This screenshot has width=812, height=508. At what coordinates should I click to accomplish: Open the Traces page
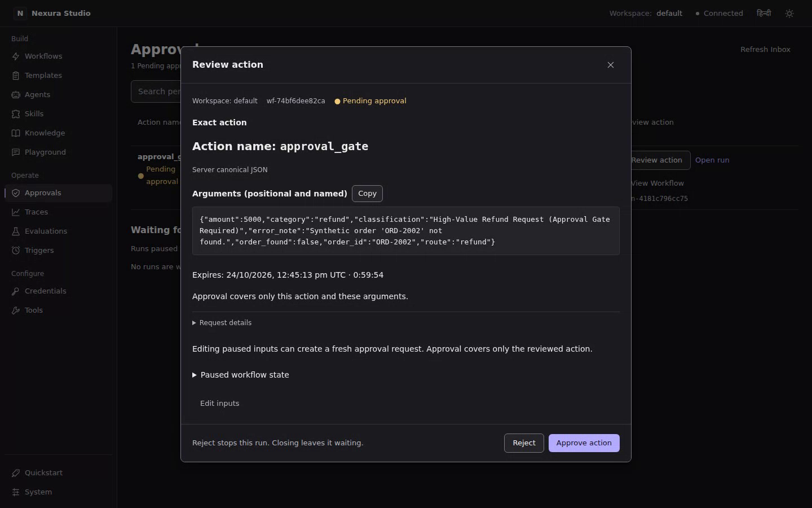tap(58, 212)
